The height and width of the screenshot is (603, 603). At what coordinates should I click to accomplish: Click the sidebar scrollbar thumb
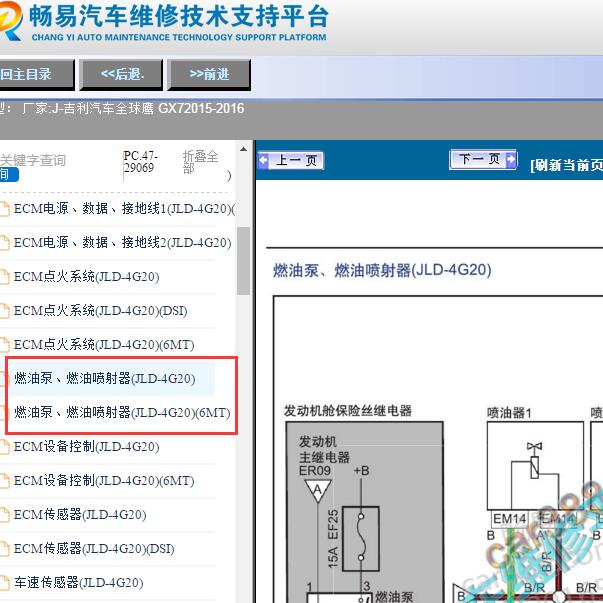tap(243, 261)
